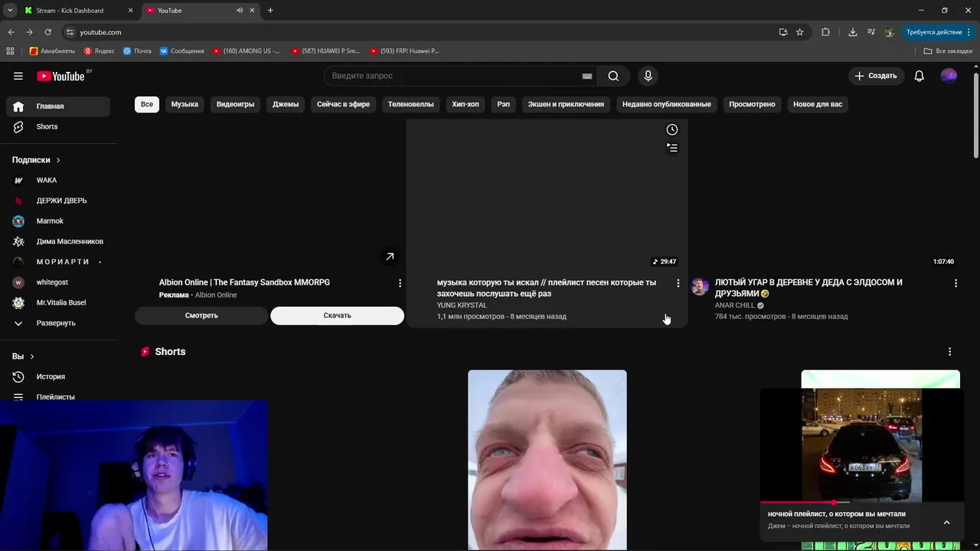This screenshot has width=980, height=551.
Task: Reload the page in Chrome
Action: point(47,32)
